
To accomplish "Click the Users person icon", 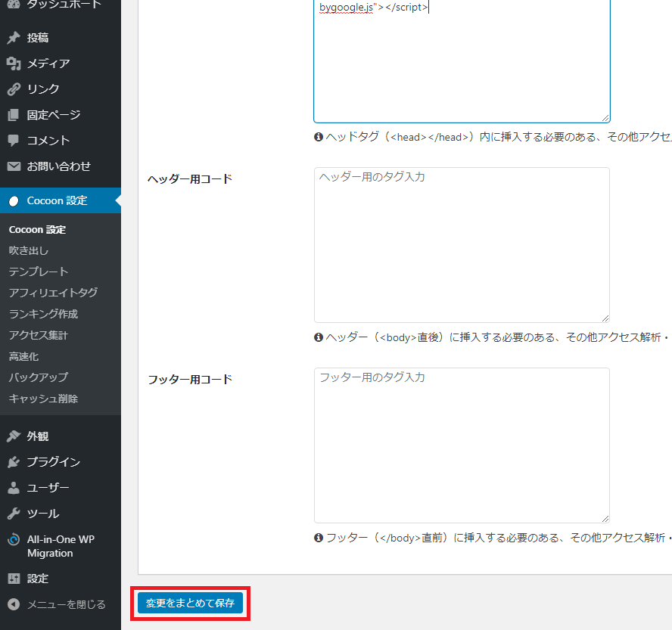I will [14, 487].
